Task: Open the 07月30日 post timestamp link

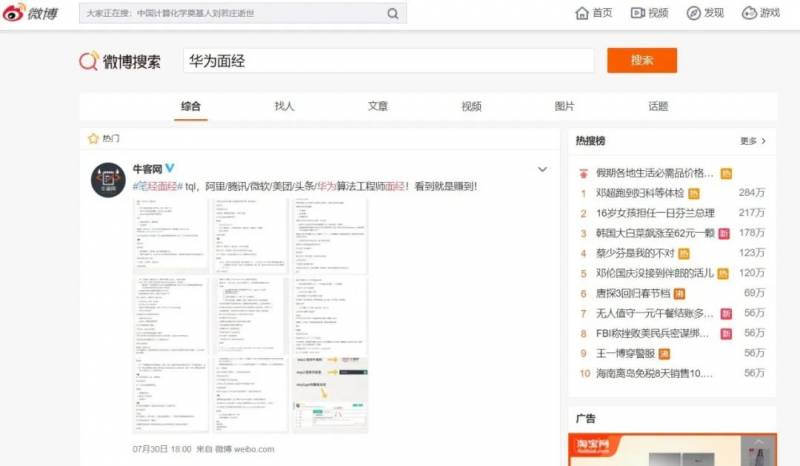Action: pos(162,449)
